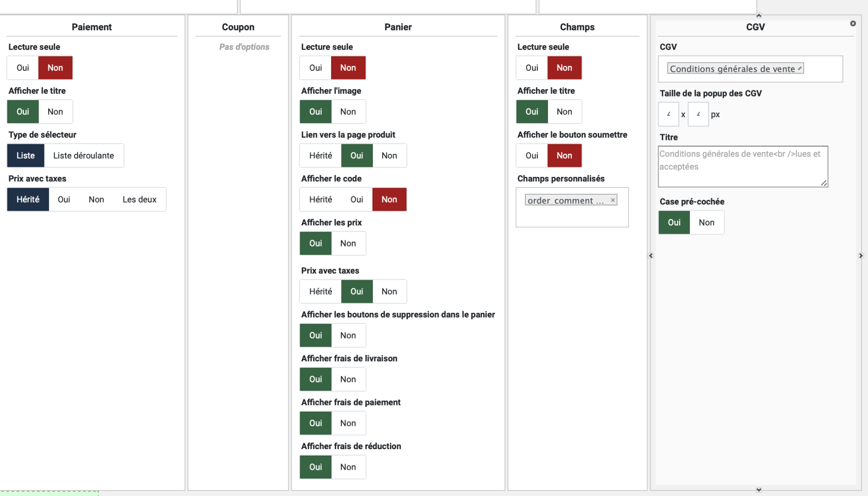This screenshot has height=496, width=868.
Task: Select the Panier block header
Action: pos(398,27)
